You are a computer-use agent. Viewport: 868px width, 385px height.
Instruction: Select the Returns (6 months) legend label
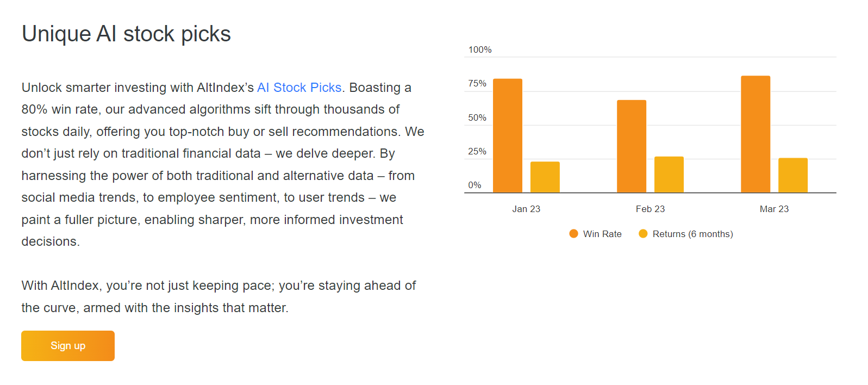point(692,234)
